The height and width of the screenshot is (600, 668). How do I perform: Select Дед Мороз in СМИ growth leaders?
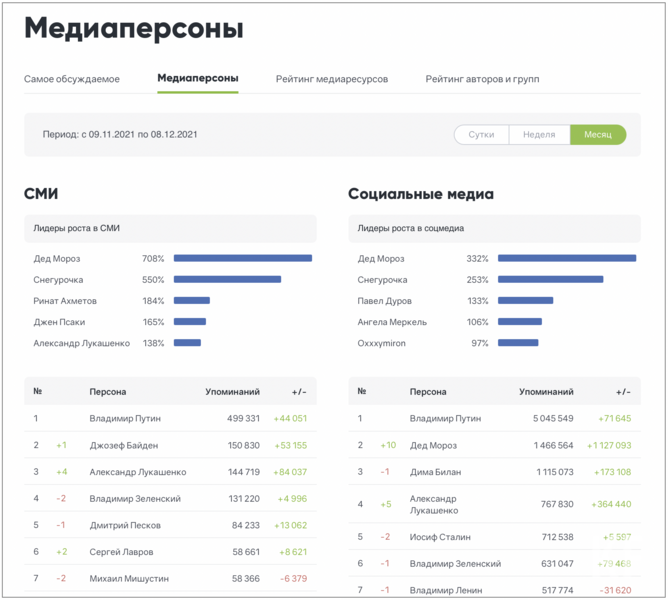tap(57, 259)
